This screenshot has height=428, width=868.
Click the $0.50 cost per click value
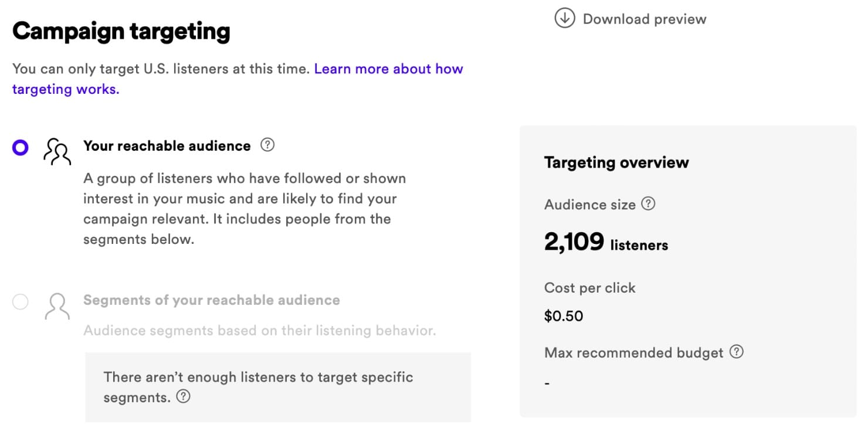(563, 316)
